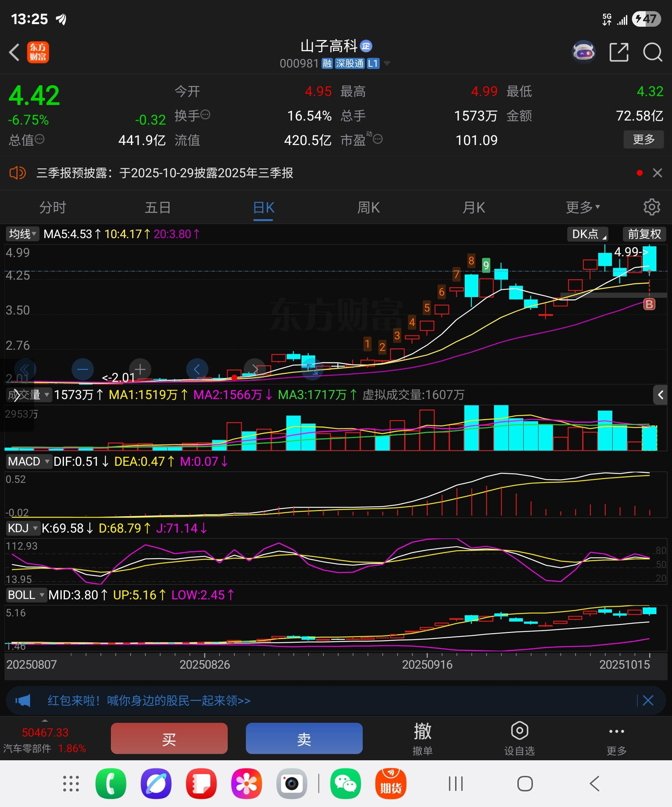The height and width of the screenshot is (807, 672).
Task: Move chart cursor right with chevron
Action: click(255, 369)
